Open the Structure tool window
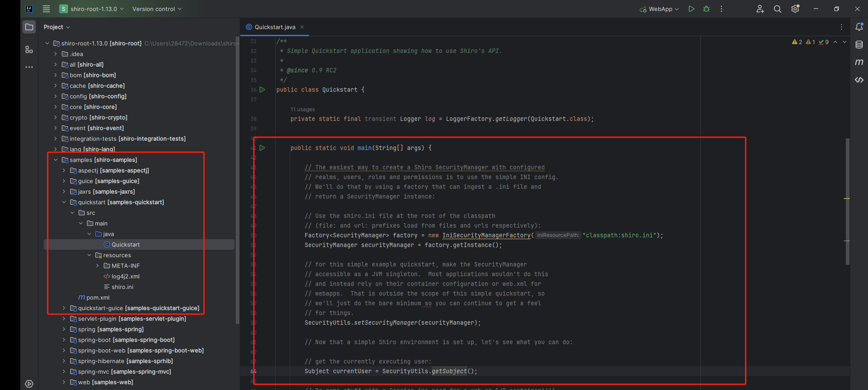The height and width of the screenshot is (390, 868). [x=29, y=49]
